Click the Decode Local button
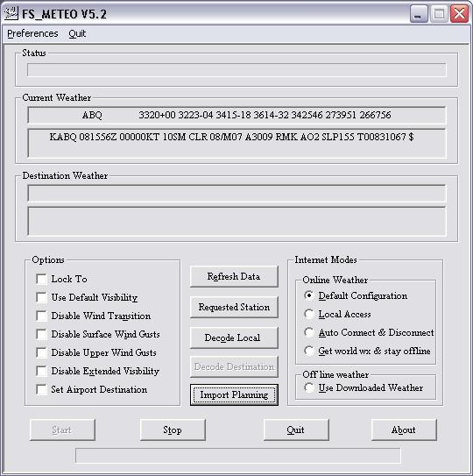 (234, 337)
